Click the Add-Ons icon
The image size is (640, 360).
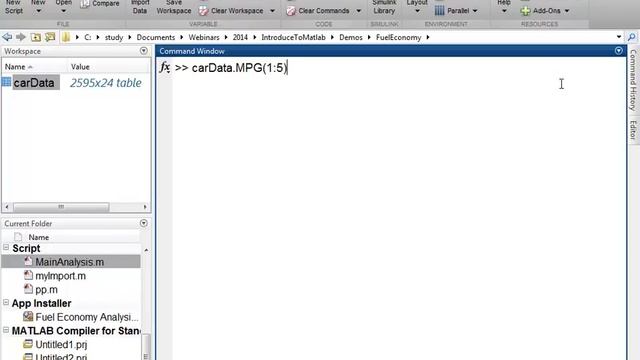[x=525, y=11]
